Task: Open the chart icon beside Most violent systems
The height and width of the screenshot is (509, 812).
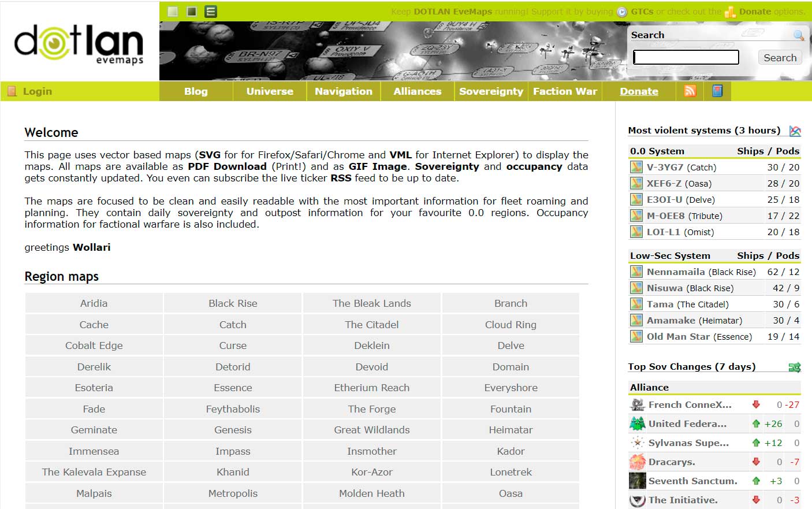Action: 795,131
